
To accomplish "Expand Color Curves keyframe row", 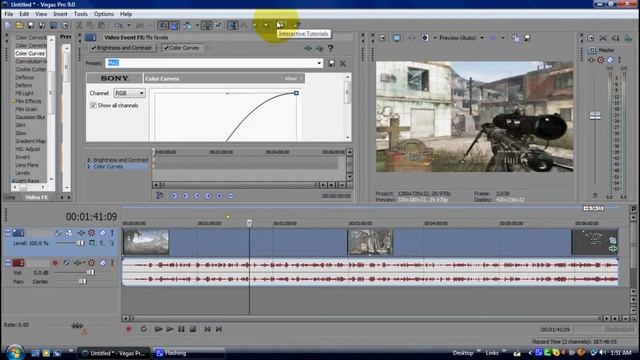I will 89,167.
